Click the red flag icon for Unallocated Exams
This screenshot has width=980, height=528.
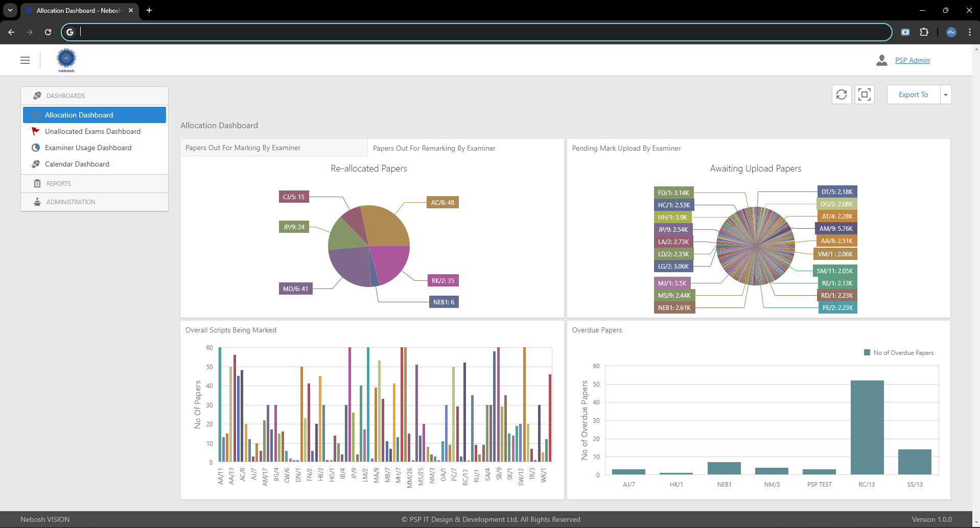36,131
